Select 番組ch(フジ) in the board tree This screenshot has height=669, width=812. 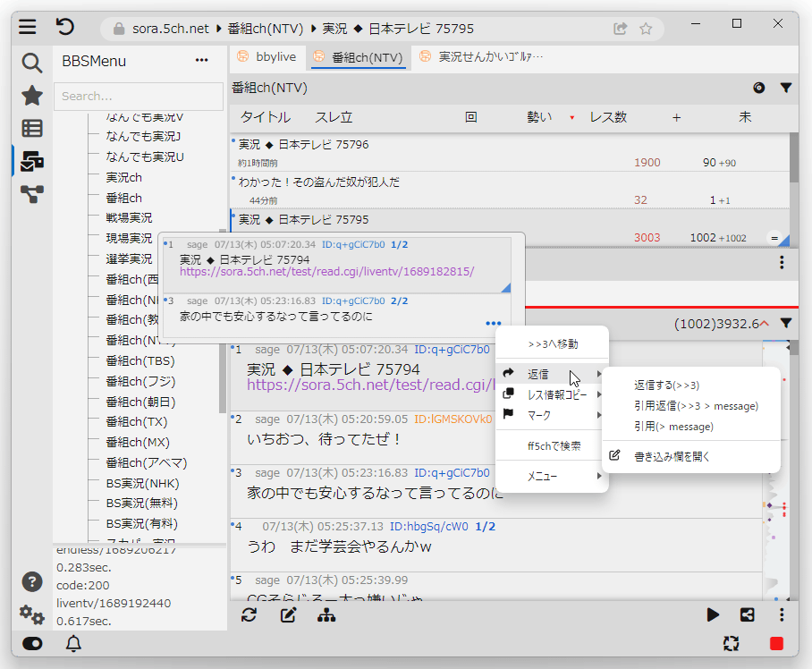tap(141, 382)
